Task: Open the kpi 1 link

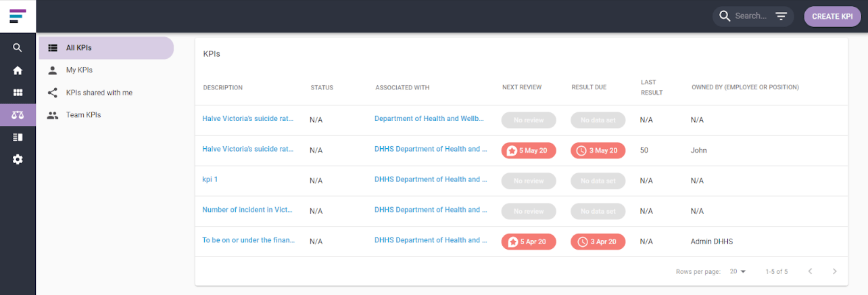Action: (x=210, y=179)
